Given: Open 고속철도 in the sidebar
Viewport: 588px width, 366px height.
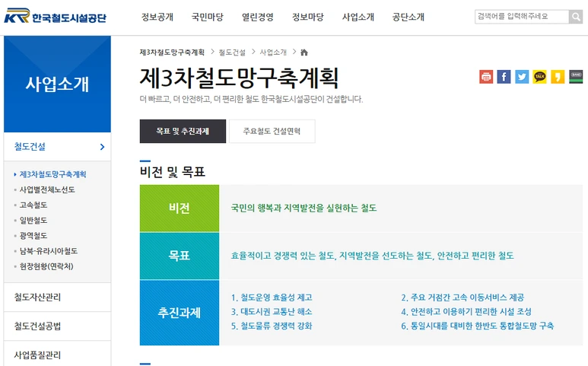Looking at the screenshot, I should pos(33,205).
